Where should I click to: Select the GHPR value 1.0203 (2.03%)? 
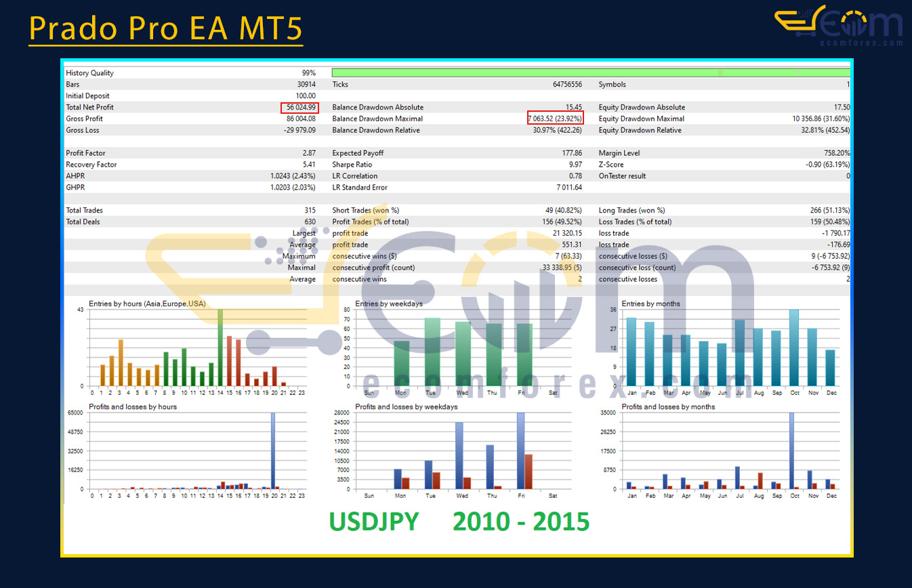[x=293, y=188]
